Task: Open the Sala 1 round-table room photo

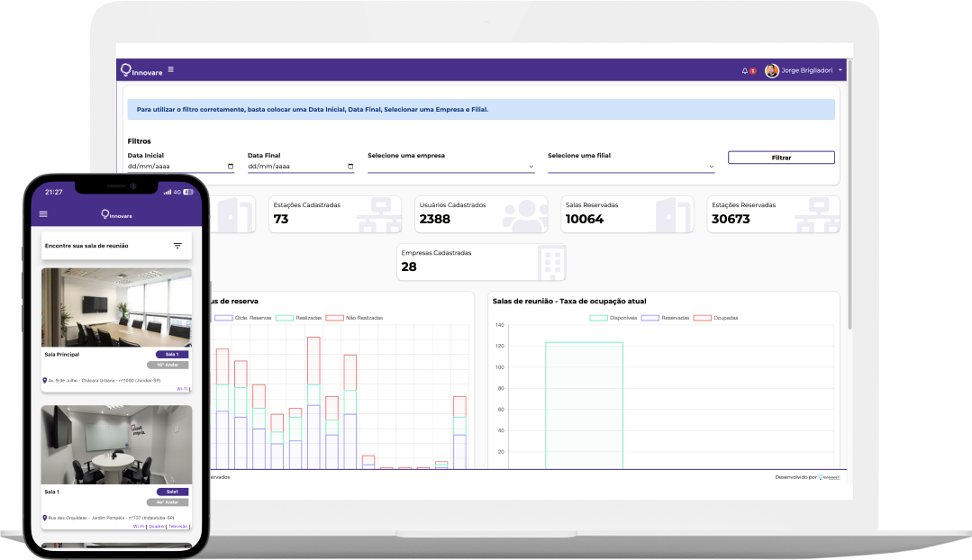Action: tap(116, 445)
